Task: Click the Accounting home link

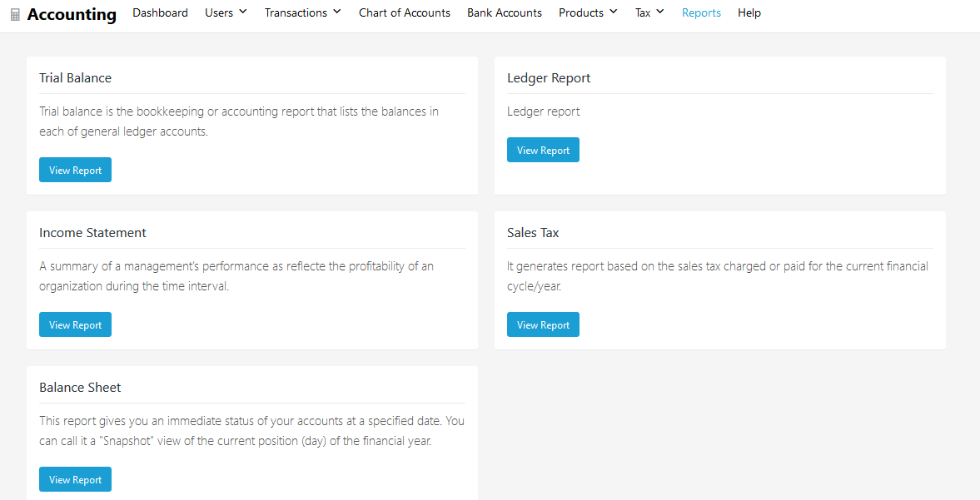Action: pos(72,14)
